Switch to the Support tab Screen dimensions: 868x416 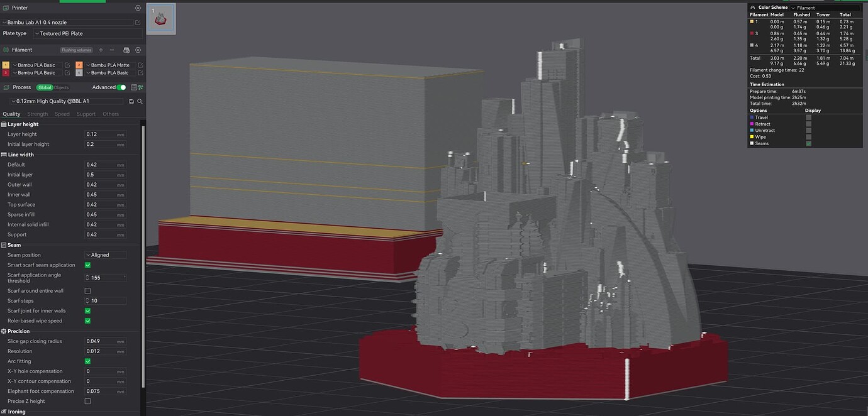point(86,114)
